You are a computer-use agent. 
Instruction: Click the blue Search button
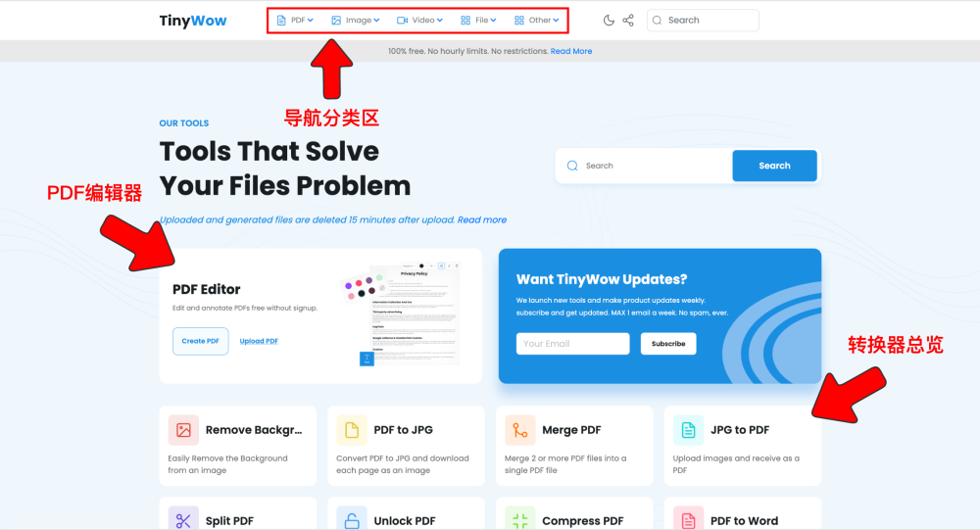[774, 166]
